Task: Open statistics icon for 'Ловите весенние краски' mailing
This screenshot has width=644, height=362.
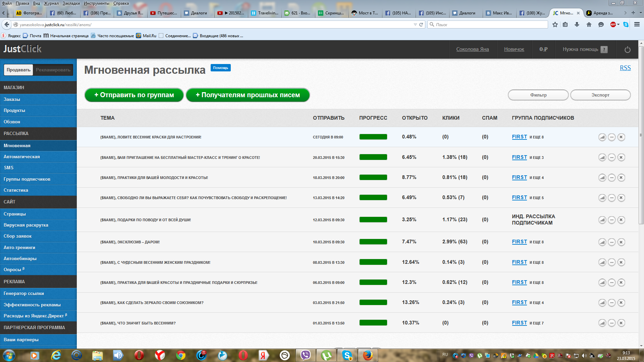Action: click(x=602, y=137)
